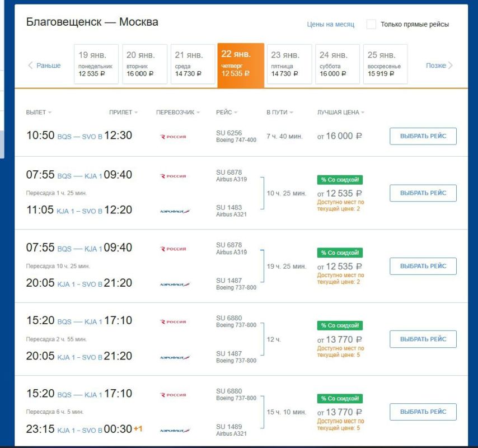Sort flights by ПРИЛЕТ column

pyautogui.click(x=123, y=112)
